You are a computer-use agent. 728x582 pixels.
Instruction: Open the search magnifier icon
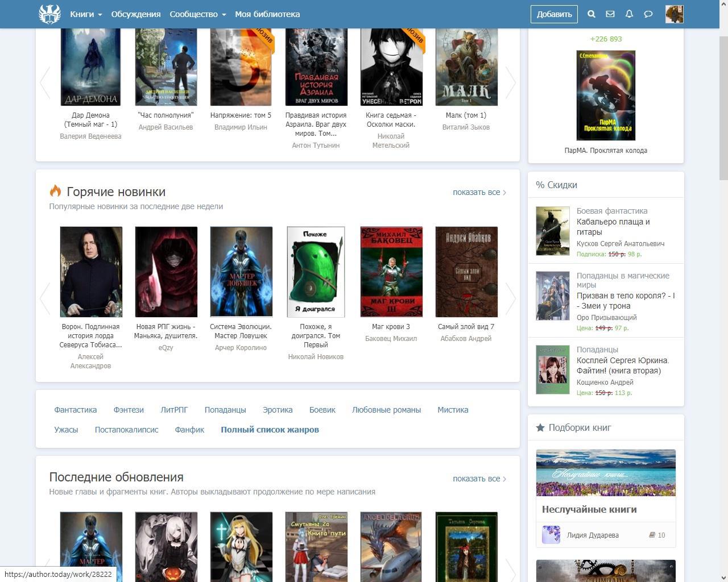coord(591,14)
